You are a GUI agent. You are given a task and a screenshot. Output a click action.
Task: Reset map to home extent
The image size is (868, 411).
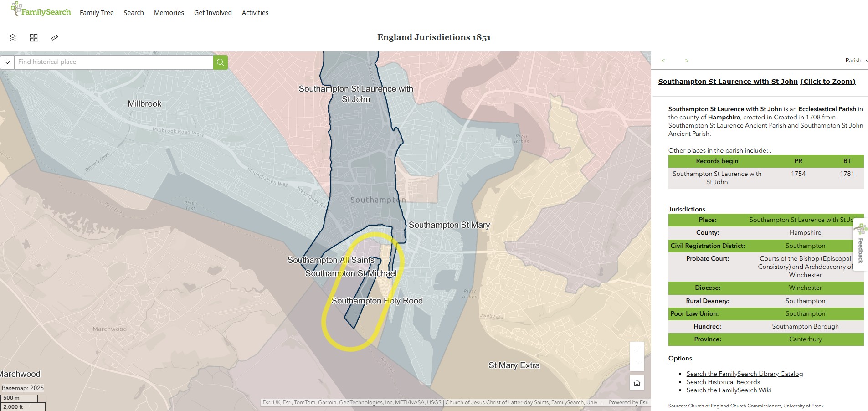637,383
